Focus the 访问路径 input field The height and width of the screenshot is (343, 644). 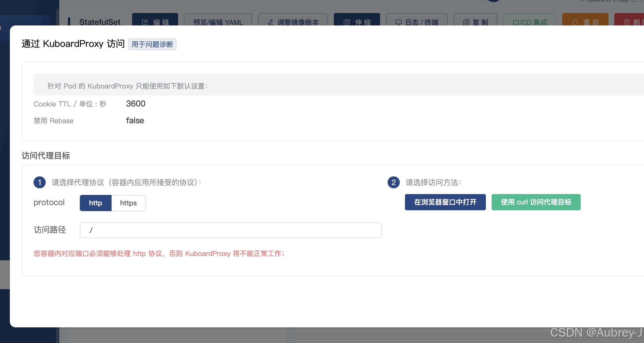pos(230,230)
